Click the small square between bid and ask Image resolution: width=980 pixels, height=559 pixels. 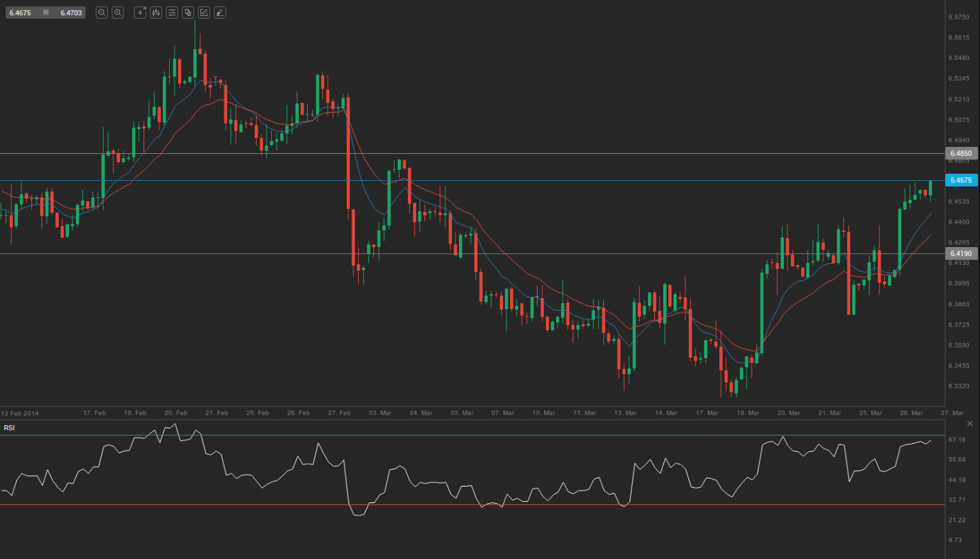tap(46, 12)
